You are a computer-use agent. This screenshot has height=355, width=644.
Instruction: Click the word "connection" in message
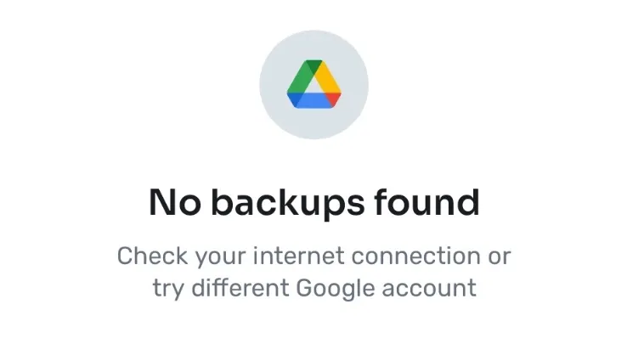click(x=416, y=256)
